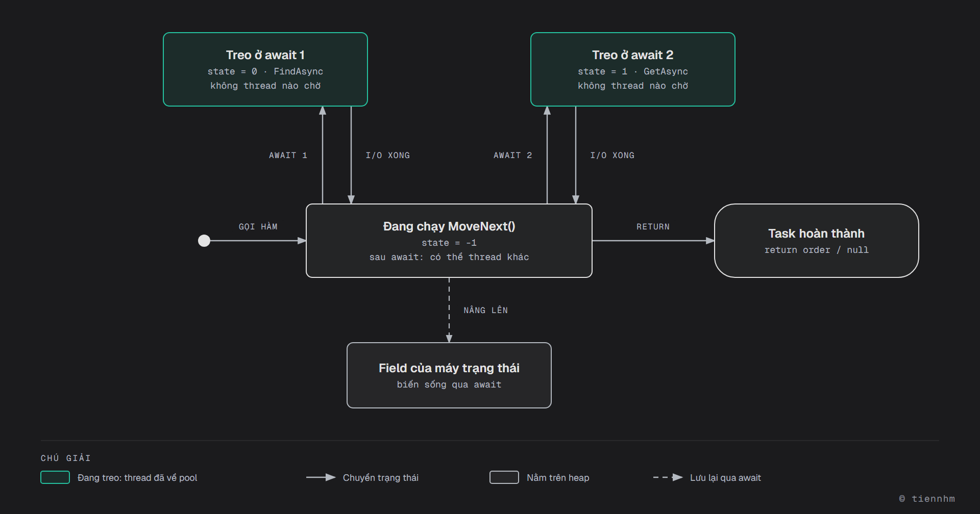The image size is (980, 514).
Task: Click the dashed arrowhead above the Field box
Action: tap(449, 339)
